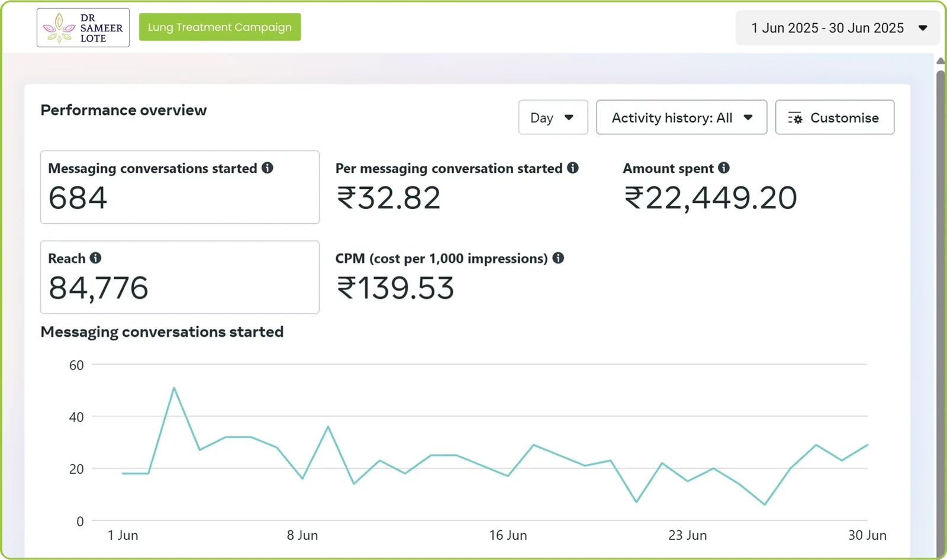Click the 30 Jun axis label

click(x=867, y=535)
